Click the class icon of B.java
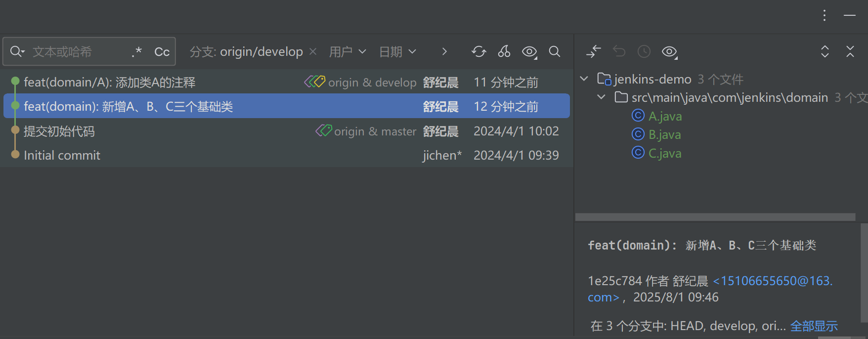The image size is (868, 339). coord(638,134)
